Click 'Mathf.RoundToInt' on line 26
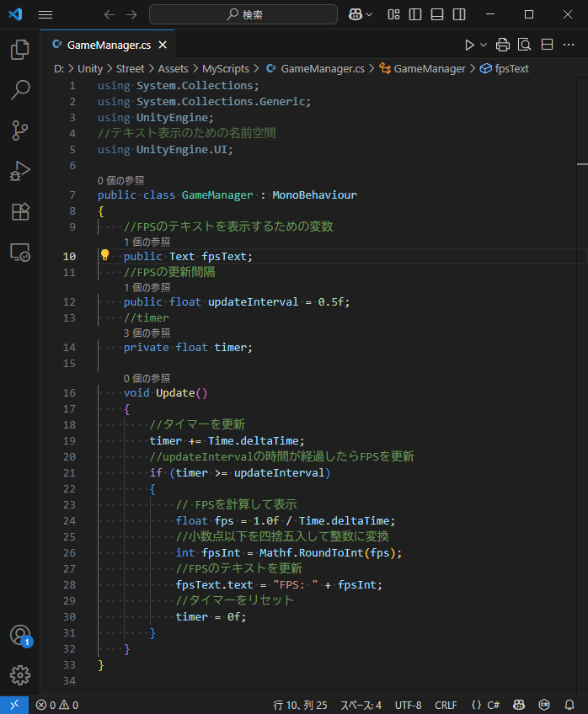This screenshot has width=588, height=714. (312, 553)
